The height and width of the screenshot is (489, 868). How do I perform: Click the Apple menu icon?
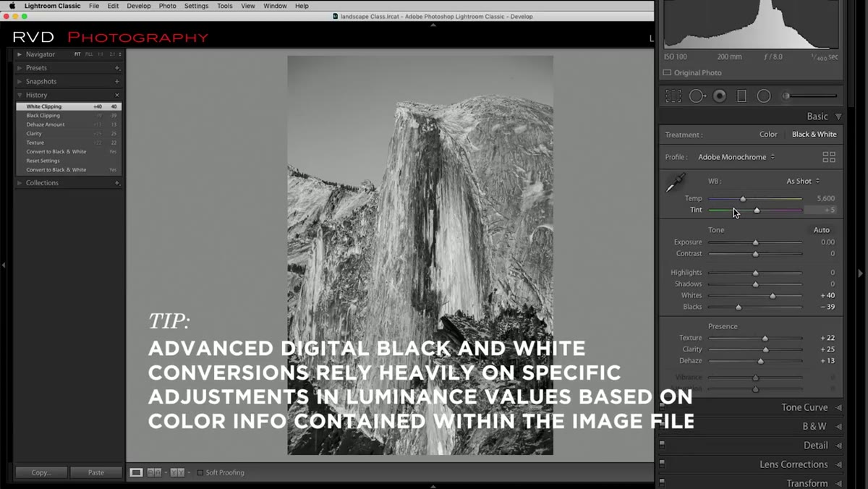(12, 6)
